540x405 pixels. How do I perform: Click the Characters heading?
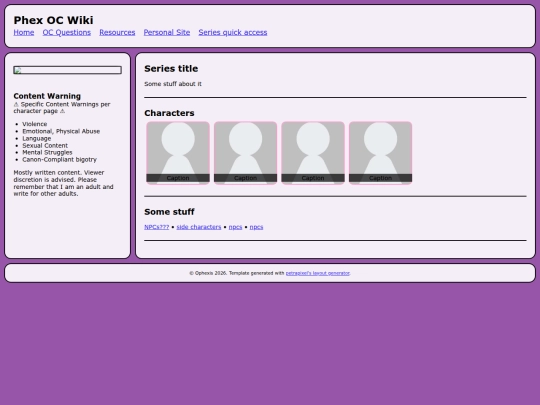pos(169,113)
